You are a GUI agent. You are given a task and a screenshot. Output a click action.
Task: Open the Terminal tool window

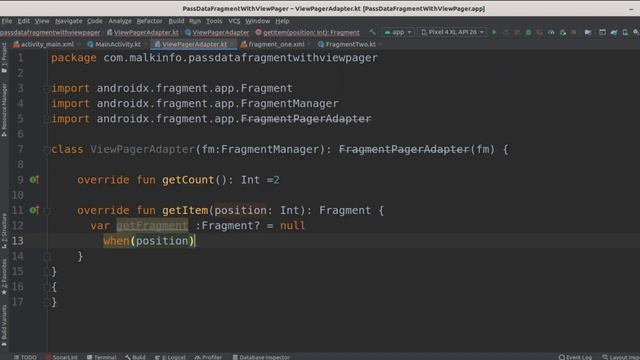click(101, 357)
